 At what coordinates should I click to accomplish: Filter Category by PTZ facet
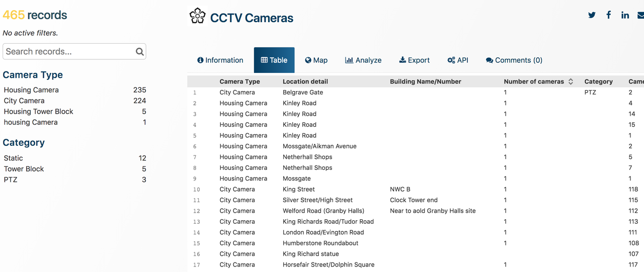click(x=74, y=179)
